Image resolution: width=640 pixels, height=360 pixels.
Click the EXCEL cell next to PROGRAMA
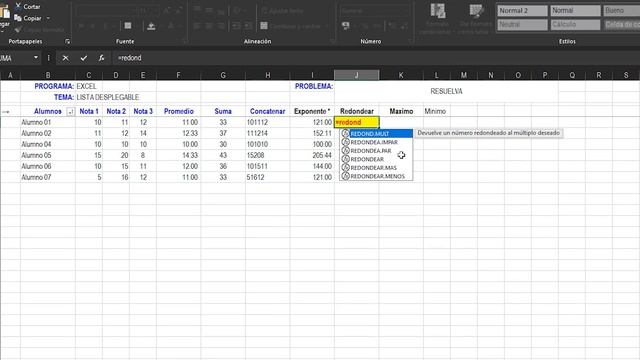[x=89, y=86]
